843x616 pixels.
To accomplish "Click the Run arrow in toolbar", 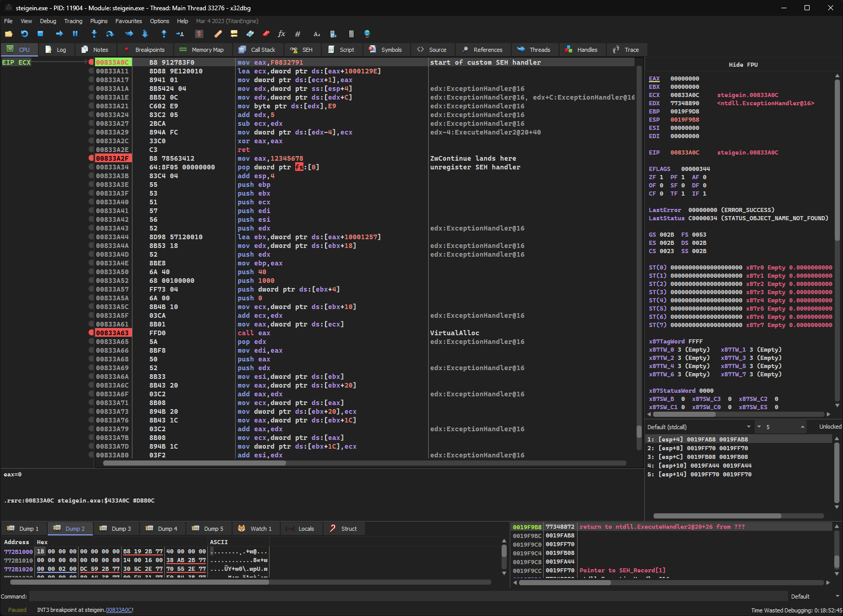I will pyautogui.click(x=59, y=34).
